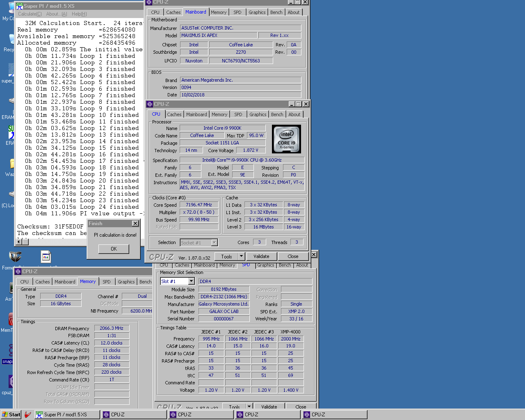This screenshot has height=420, width=525.
Task: Click the Checksum: 31F5ED0F line in Super PI
Action: [50, 226]
